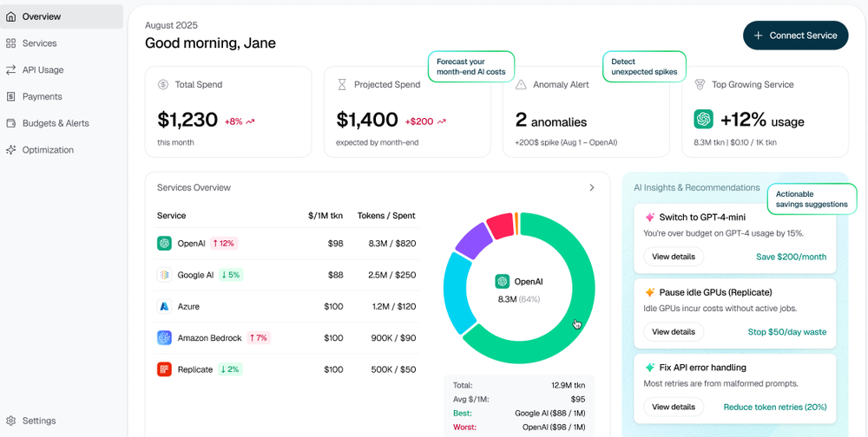Image resolution: width=868 pixels, height=437 pixels.
Task: Select the purple segment of the donut chart
Action: [472, 242]
